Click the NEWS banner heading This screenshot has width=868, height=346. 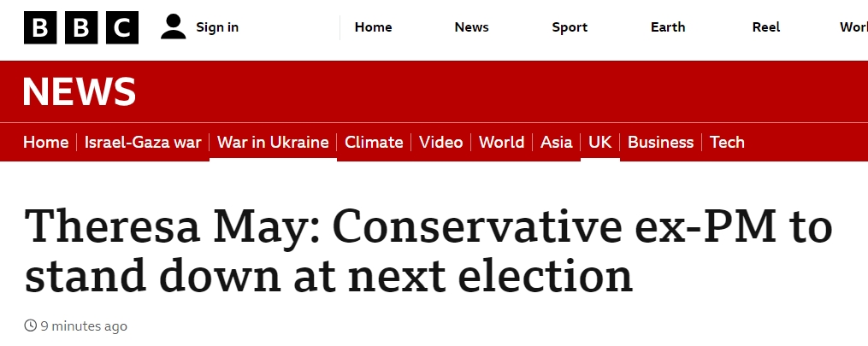click(79, 91)
